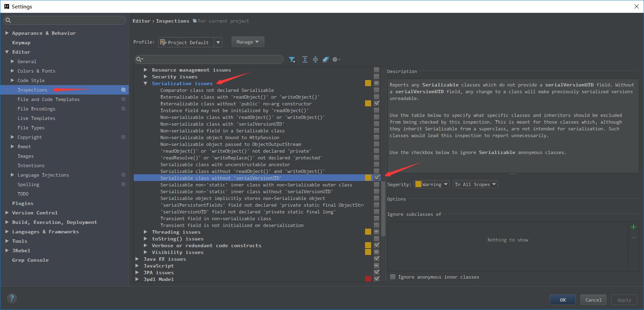The height and width of the screenshot is (310, 644).
Task: Click the OK button
Action: 563,300
